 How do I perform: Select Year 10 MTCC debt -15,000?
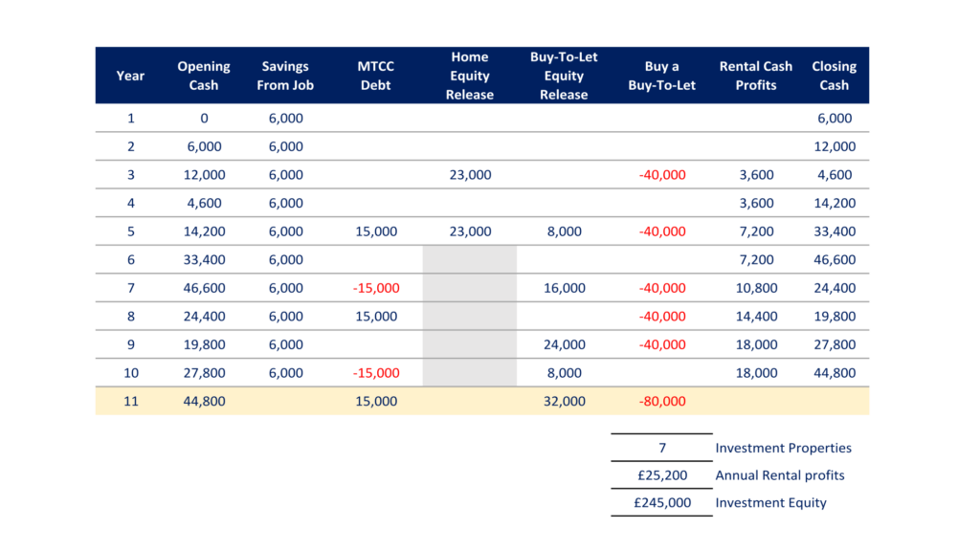(376, 373)
